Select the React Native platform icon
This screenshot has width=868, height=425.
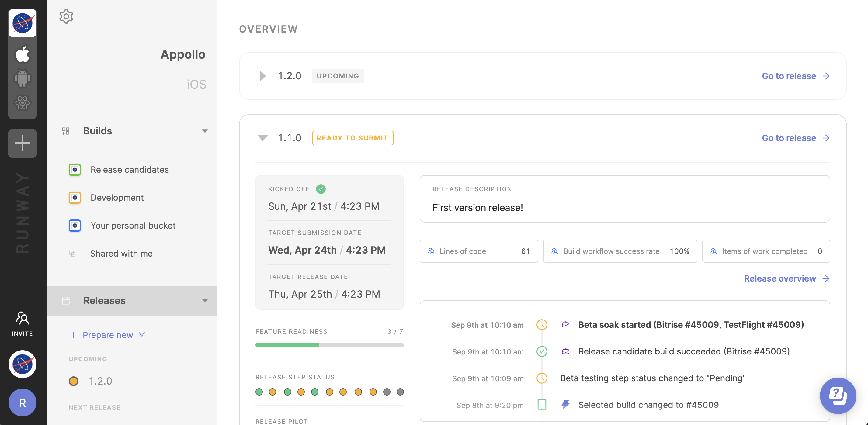pos(22,103)
